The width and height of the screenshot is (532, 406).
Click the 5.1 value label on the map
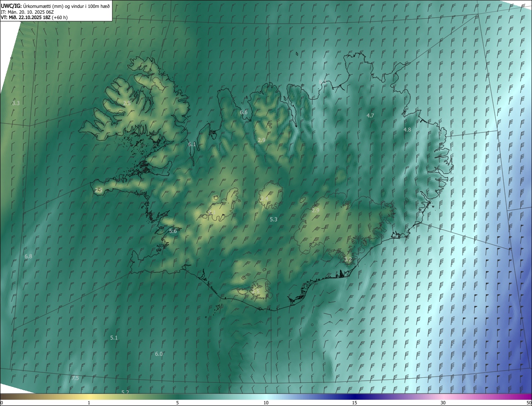pos(114,338)
